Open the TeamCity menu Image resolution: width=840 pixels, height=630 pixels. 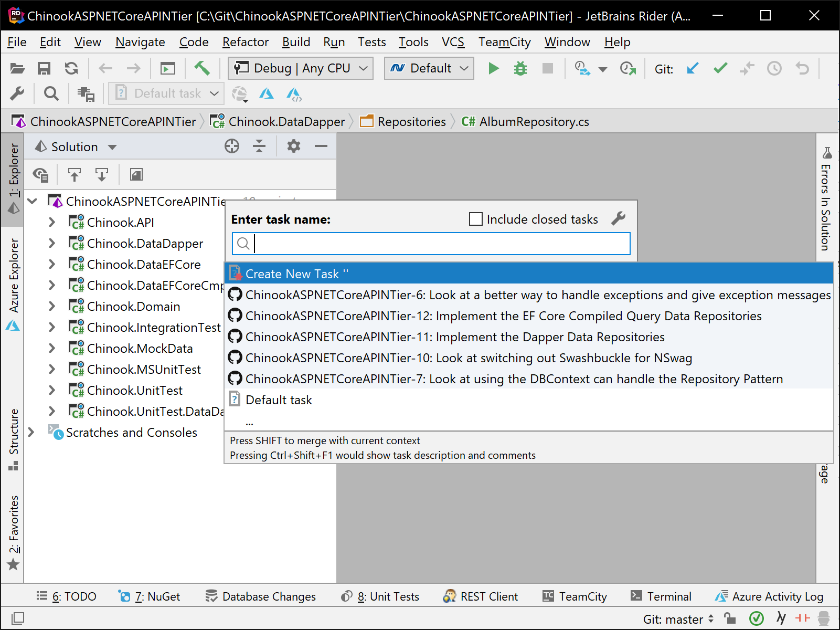pos(504,42)
